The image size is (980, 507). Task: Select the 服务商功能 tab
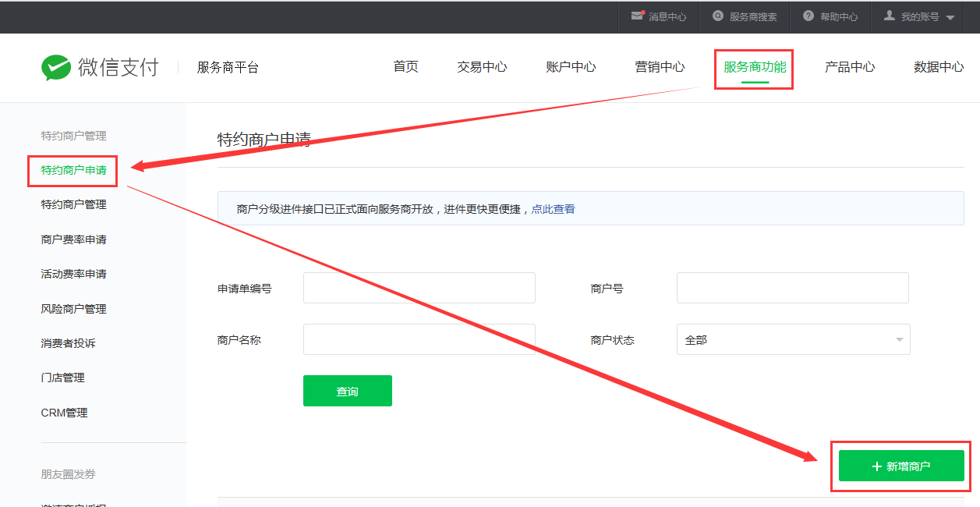(754, 67)
